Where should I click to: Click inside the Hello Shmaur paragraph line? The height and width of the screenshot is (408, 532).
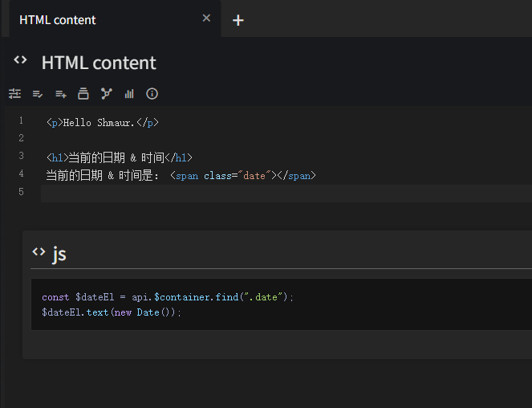[103, 123]
